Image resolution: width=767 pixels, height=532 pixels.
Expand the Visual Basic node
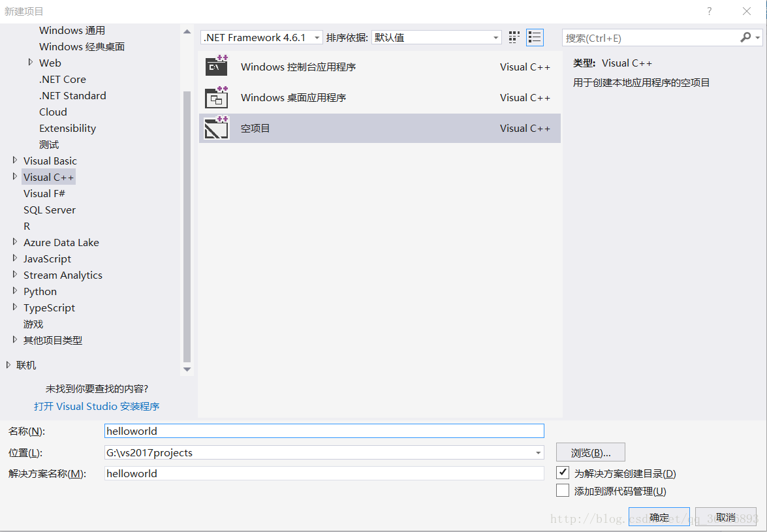15,161
